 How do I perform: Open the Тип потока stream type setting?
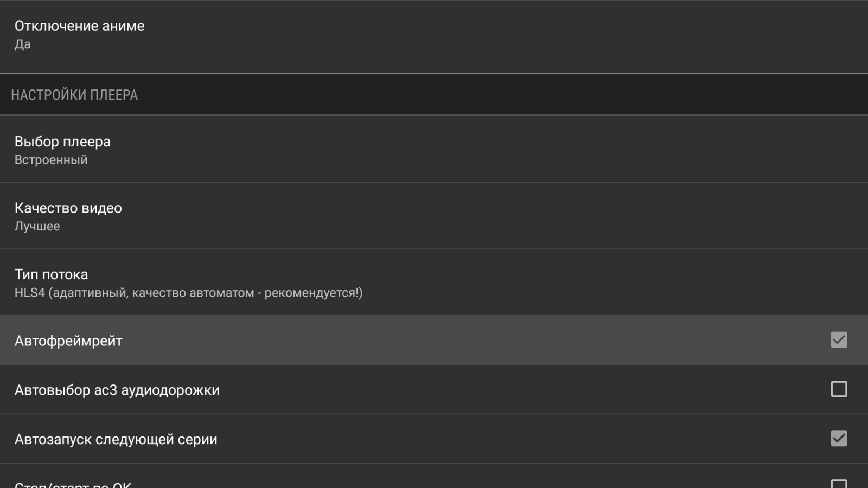click(x=434, y=282)
